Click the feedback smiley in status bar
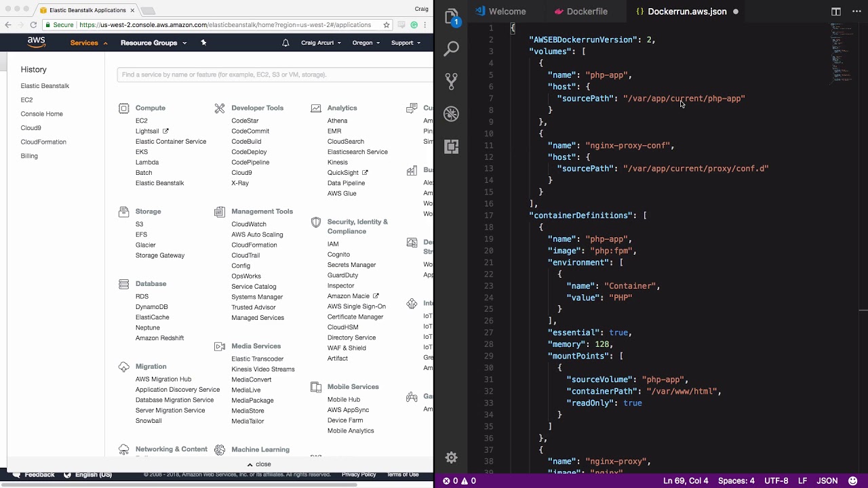 coord(852,481)
